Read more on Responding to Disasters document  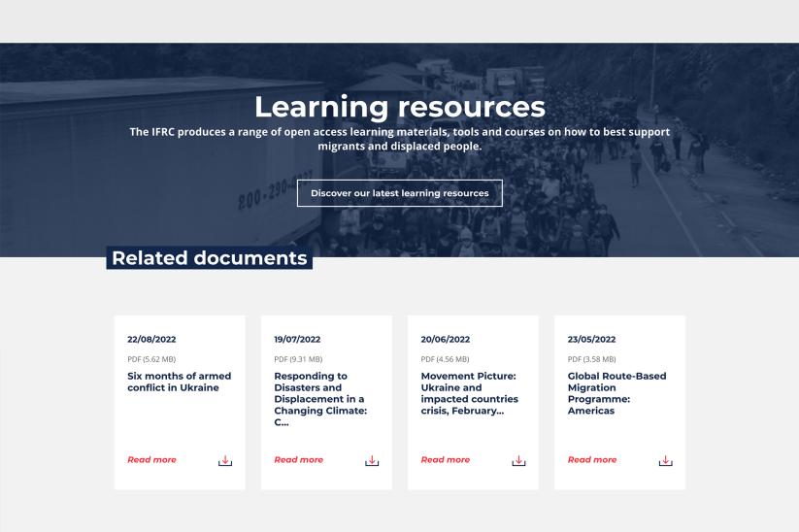pyautogui.click(x=298, y=459)
